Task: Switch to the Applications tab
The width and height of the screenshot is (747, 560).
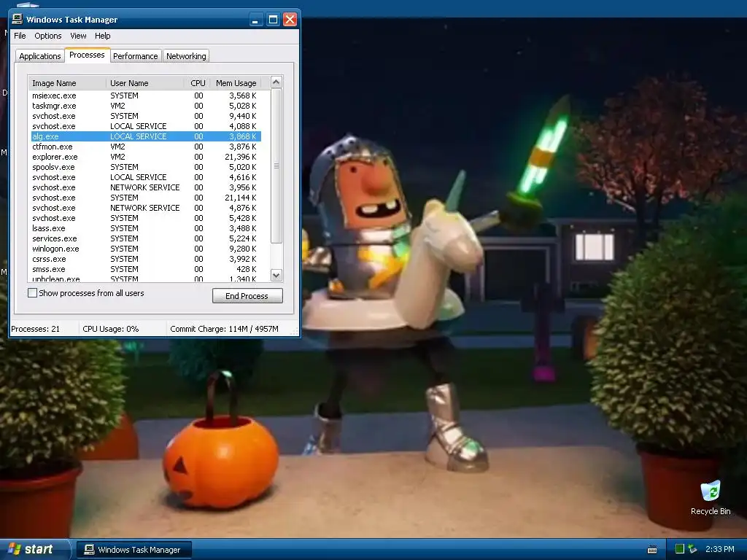Action: coord(40,55)
